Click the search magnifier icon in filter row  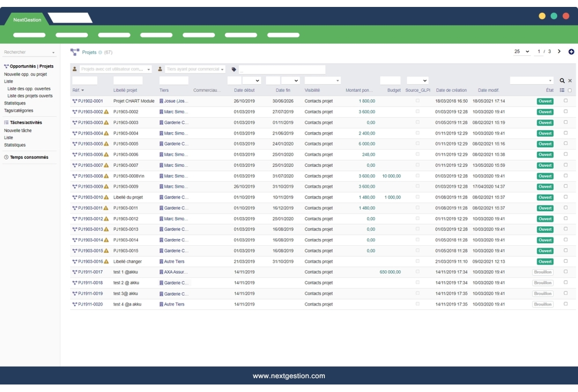pos(562,81)
